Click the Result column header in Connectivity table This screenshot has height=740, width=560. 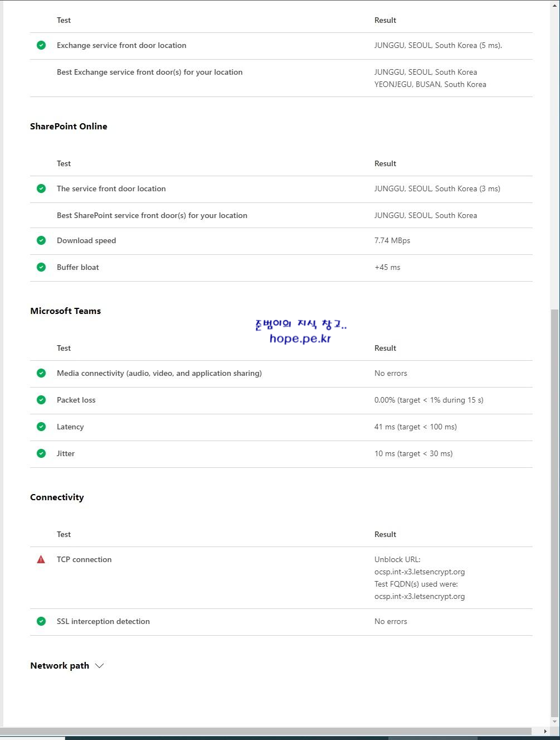tap(385, 534)
